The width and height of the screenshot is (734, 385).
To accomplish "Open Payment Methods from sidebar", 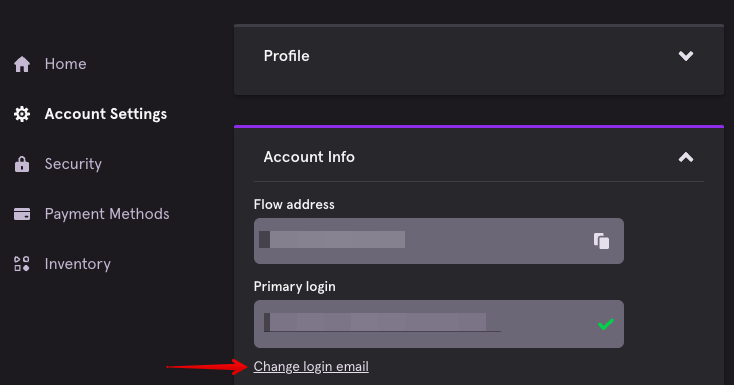I will (107, 214).
